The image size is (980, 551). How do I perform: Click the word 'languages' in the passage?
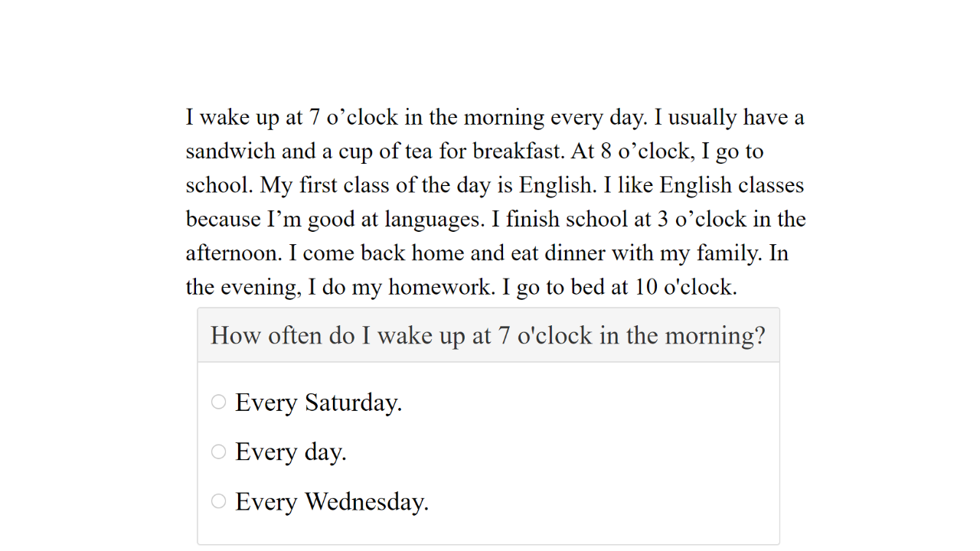432,220
